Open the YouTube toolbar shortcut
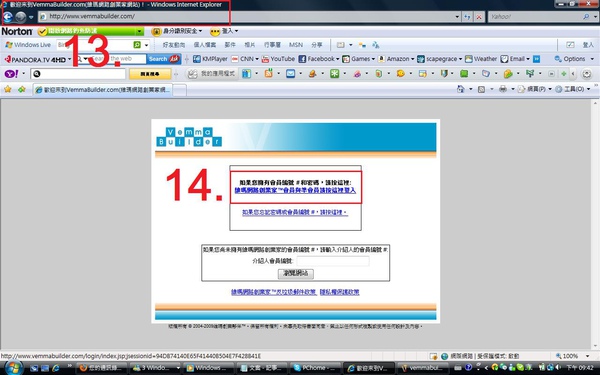 278,59
